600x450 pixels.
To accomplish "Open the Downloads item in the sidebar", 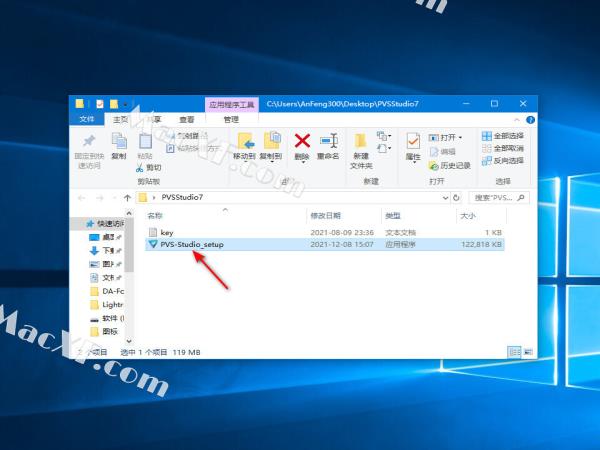I will click(x=105, y=251).
